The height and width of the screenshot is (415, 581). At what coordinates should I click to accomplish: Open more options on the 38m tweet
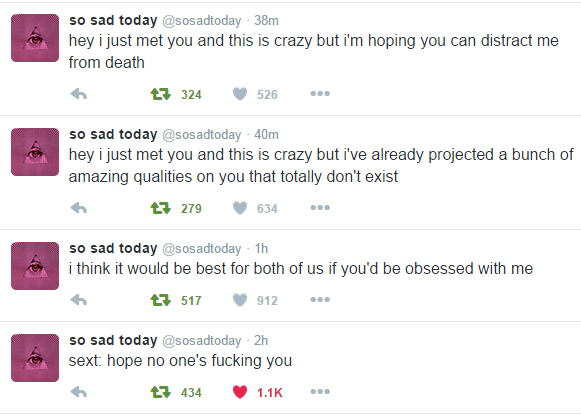(320, 94)
